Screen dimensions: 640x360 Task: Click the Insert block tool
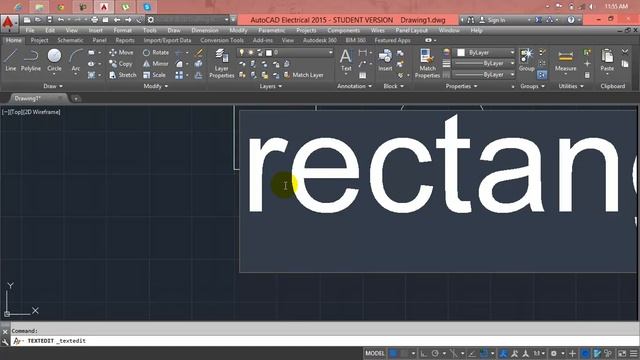click(385, 60)
